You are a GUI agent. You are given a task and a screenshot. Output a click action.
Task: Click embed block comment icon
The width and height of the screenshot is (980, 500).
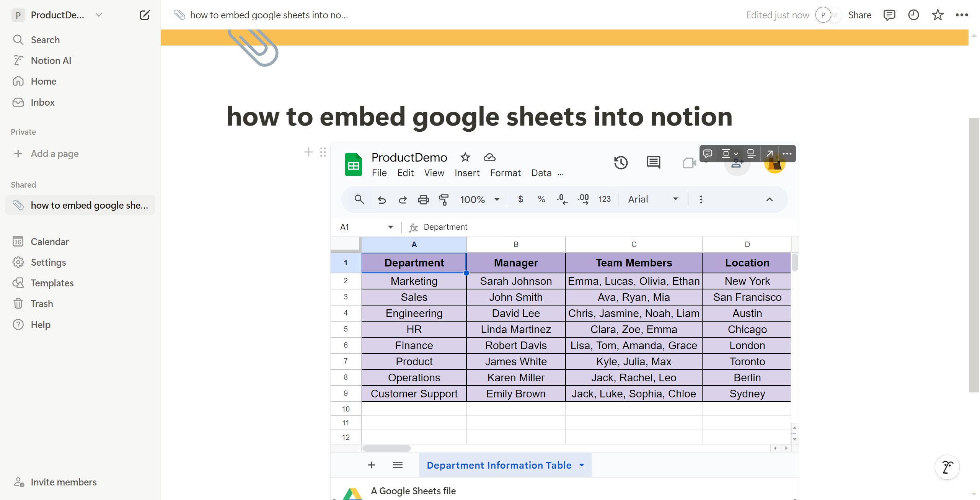point(708,154)
